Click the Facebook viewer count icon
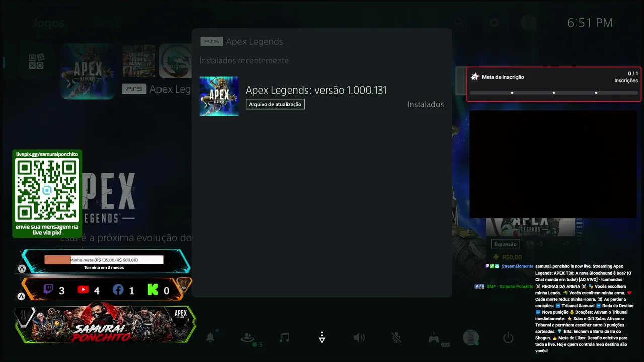 (118, 290)
